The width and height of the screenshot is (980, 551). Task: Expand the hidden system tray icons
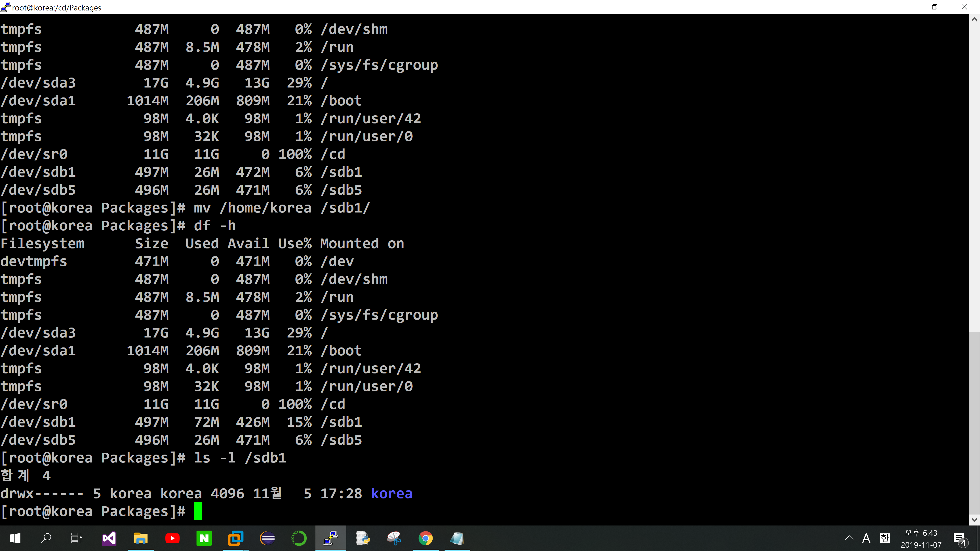coord(849,538)
